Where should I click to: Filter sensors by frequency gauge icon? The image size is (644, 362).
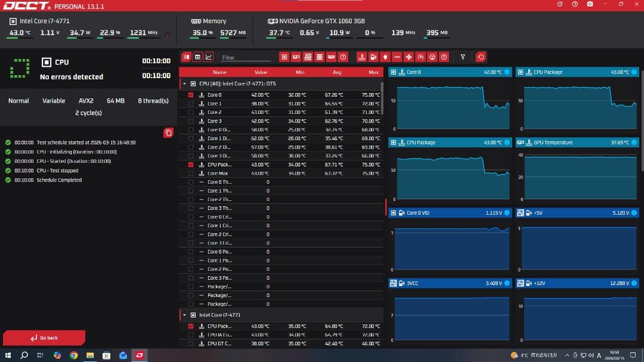point(420,57)
